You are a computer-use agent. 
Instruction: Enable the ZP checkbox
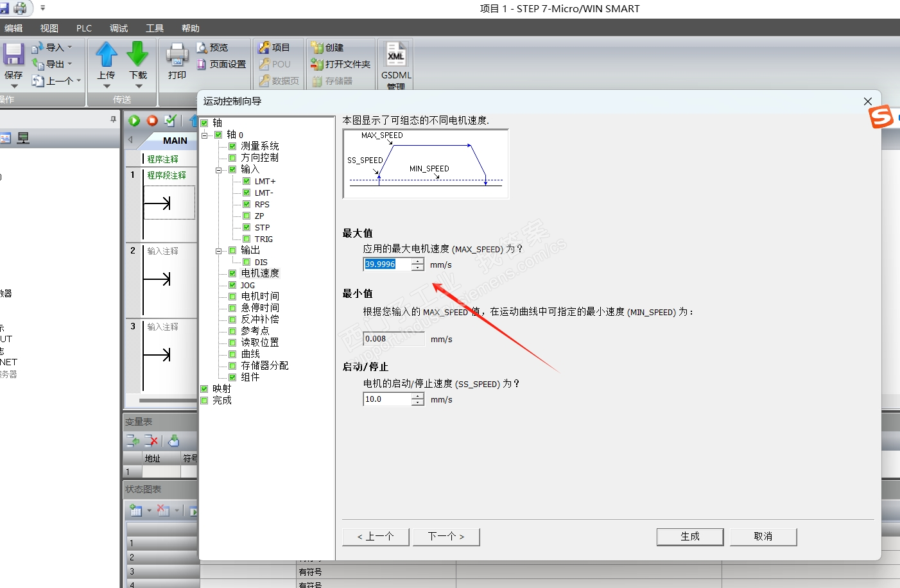coord(247,216)
